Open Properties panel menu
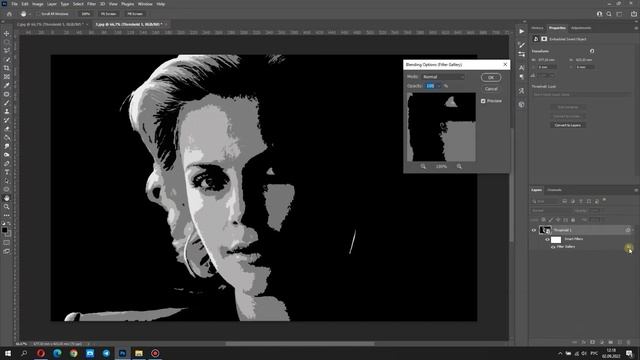The image size is (640, 360). pos(636,28)
